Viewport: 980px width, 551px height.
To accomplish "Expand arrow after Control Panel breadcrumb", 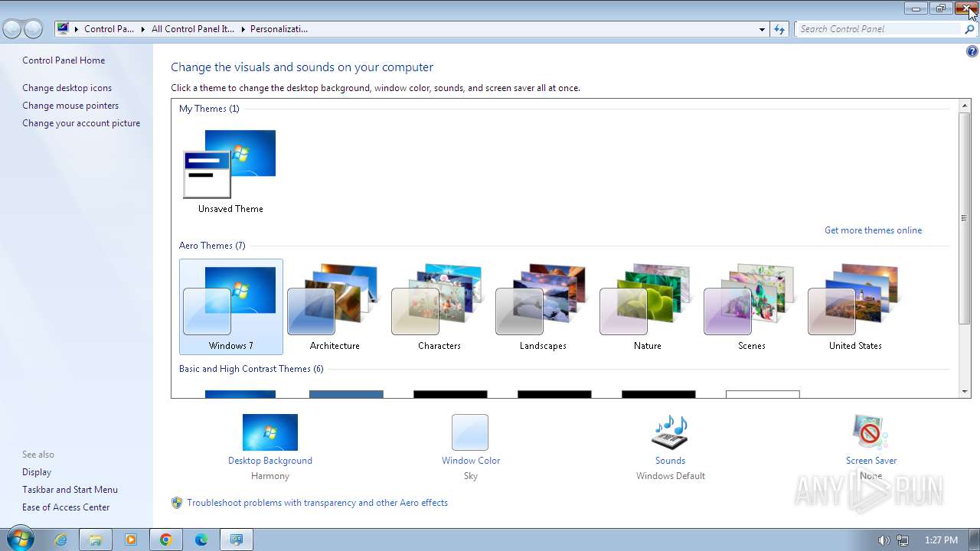I will [143, 29].
